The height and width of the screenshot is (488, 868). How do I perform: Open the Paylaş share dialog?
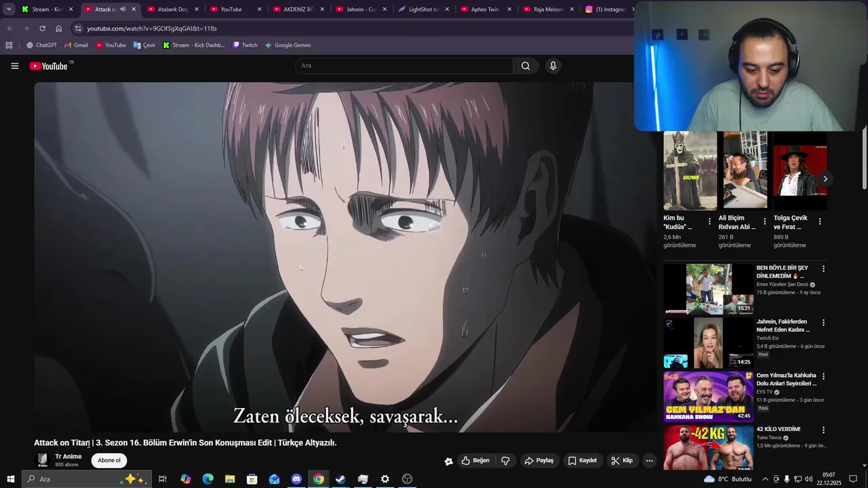(x=539, y=460)
